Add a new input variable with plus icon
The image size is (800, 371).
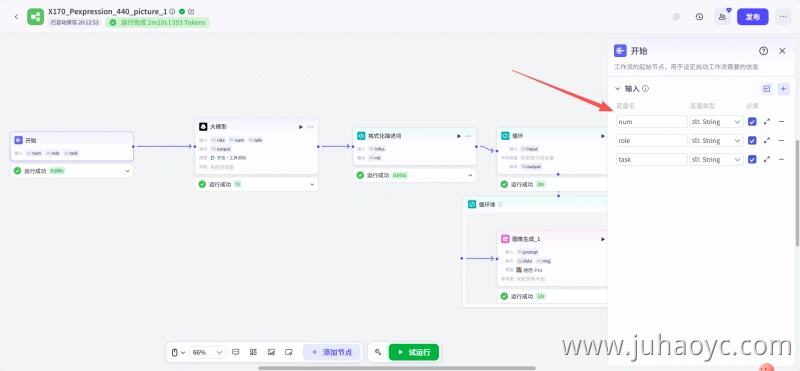(x=784, y=89)
